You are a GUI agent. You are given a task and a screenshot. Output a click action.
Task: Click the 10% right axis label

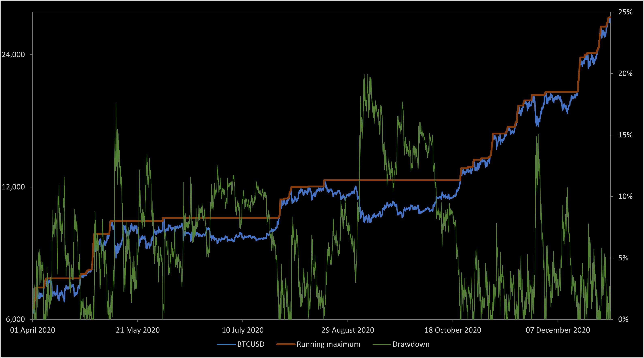tap(625, 196)
